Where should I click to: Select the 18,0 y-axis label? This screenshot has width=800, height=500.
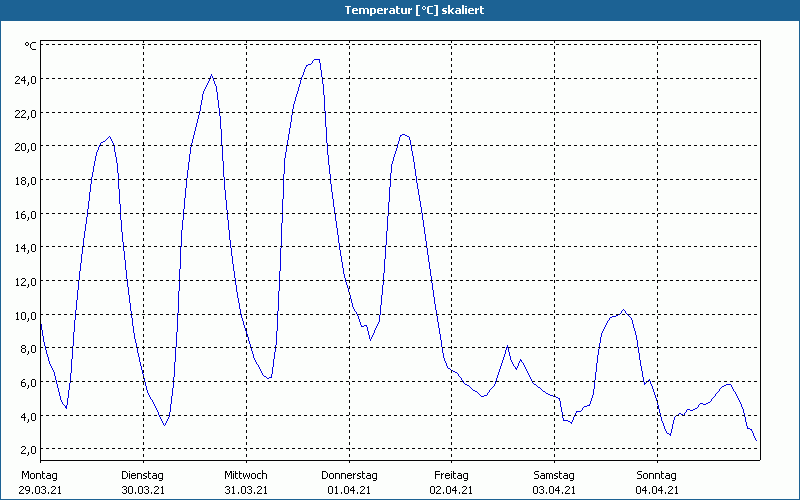click(x=26, y=181)
